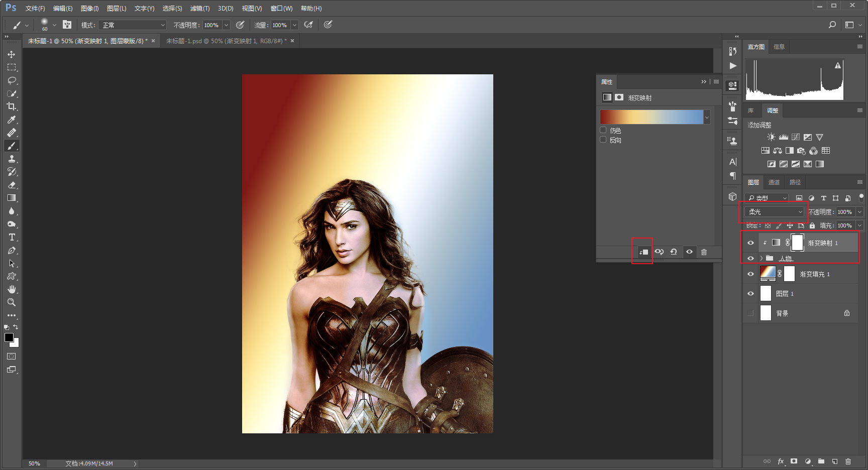Image resolution: width=868 pixels, height=470 pixels.
Task: Select the Pen tool
Action: pyautogui.click(x=12, y=250)
